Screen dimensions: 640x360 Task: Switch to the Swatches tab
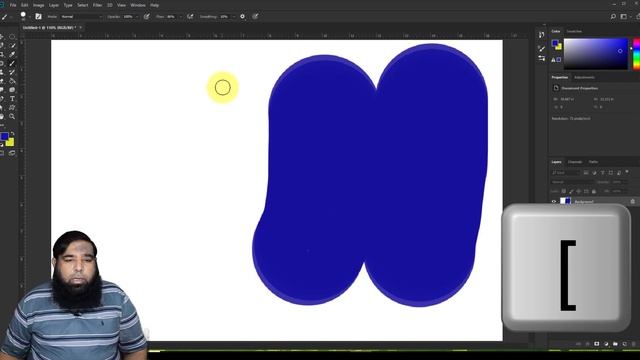tap(574, 31)
